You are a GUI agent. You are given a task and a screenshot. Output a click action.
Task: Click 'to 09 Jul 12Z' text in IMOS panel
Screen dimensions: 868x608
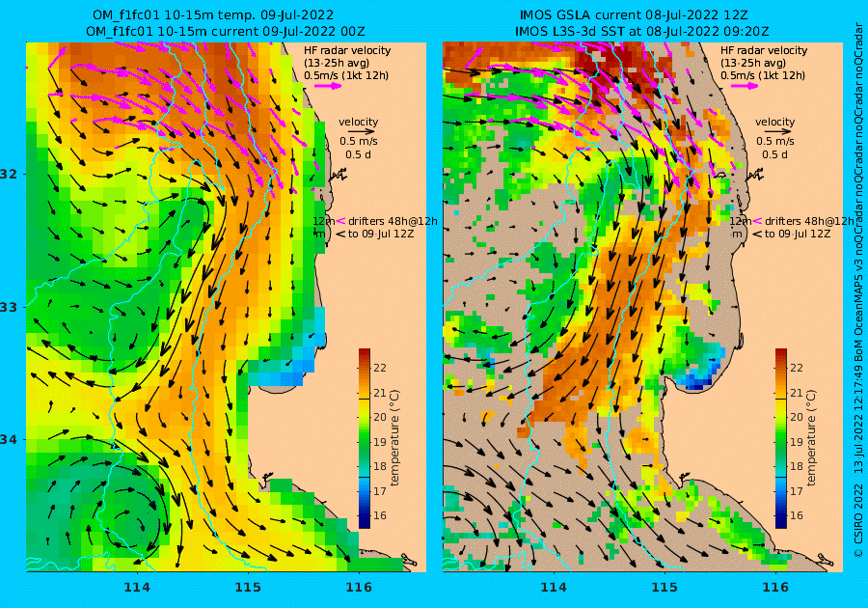tap(798, 234)
